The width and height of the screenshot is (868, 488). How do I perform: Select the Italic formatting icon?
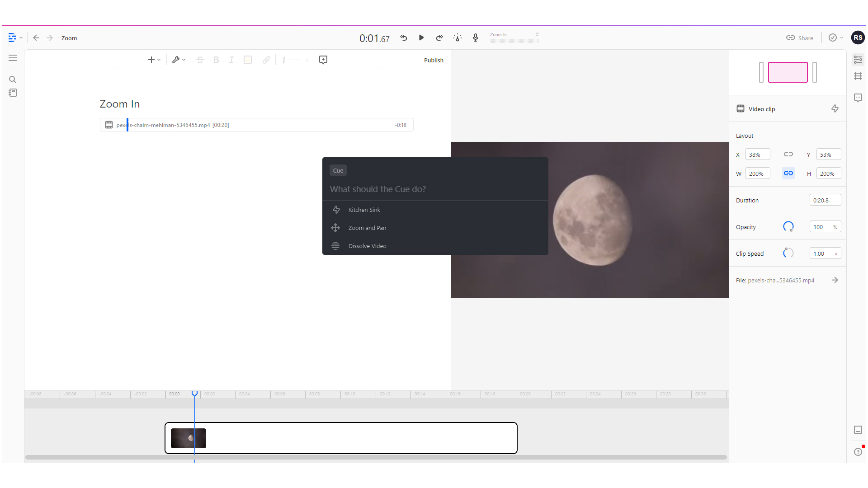click(x=231, y=59)
